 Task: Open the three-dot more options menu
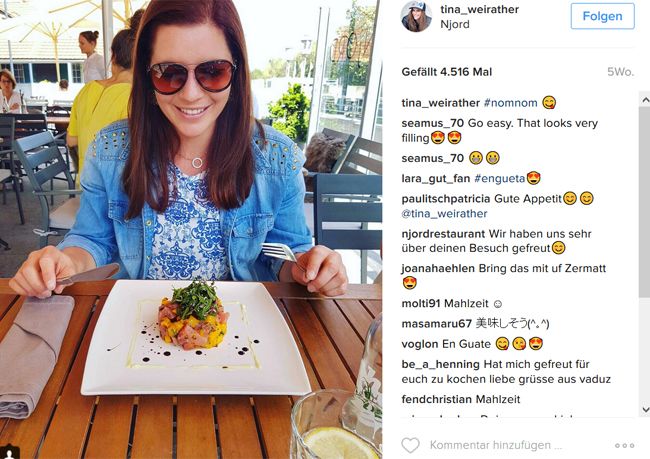pyautogui.click(x=624, y=445)
